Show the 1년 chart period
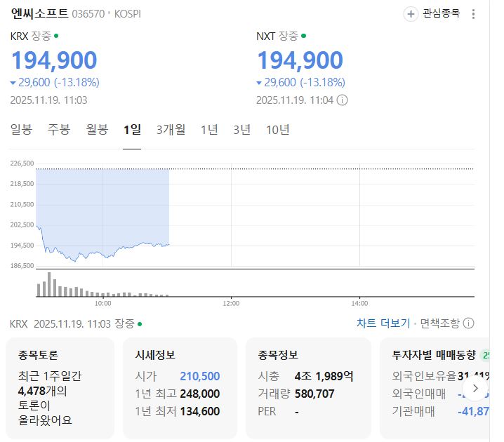Image resolution: width=504 pixels, height=442 pixels. (209, 130)
